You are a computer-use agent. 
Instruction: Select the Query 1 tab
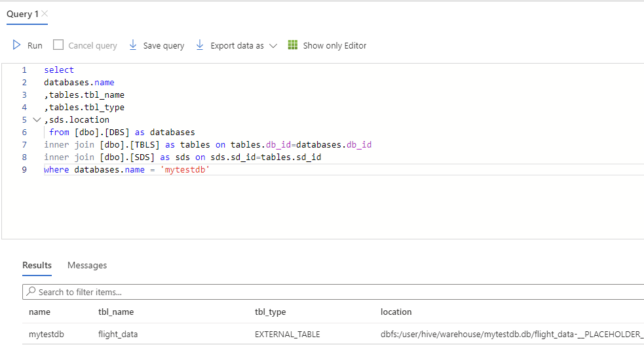tap(22, 14)
